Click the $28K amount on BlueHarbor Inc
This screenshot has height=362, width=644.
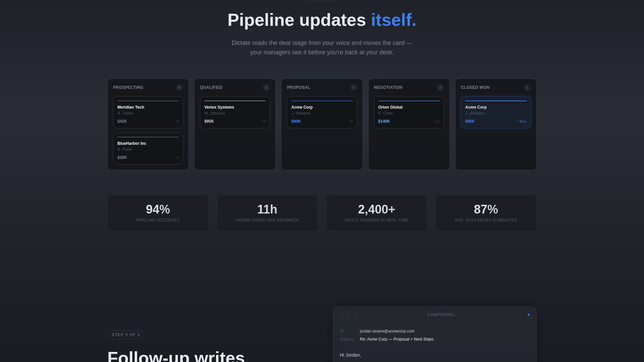click(x=122, y=158)
